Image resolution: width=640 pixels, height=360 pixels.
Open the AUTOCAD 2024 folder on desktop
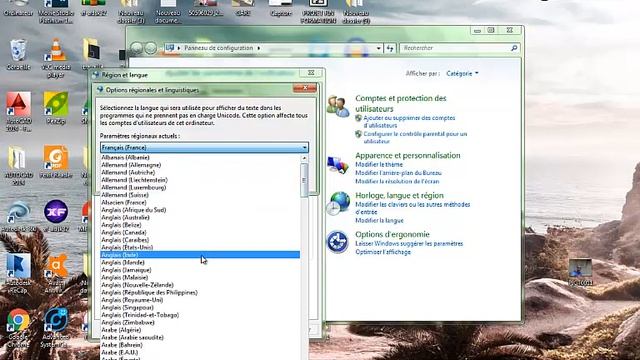(x=18, y=165)
